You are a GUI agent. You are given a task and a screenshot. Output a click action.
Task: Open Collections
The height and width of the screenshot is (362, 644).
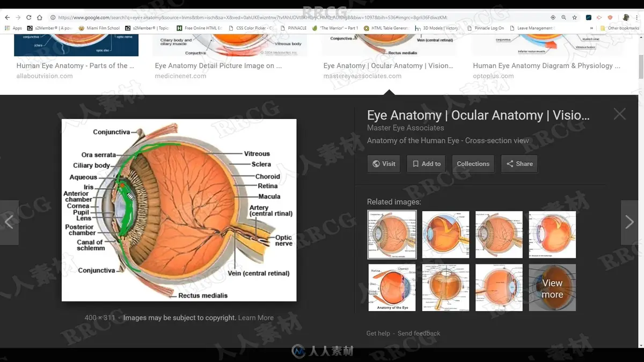point(473,164)
